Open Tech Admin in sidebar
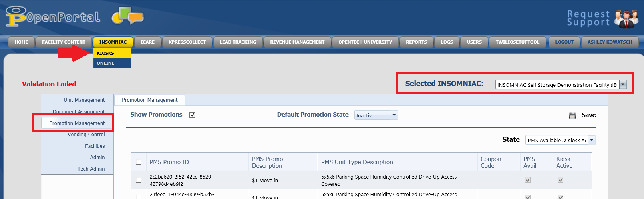This screenshot has height=199, width=644. pos(91,169)
